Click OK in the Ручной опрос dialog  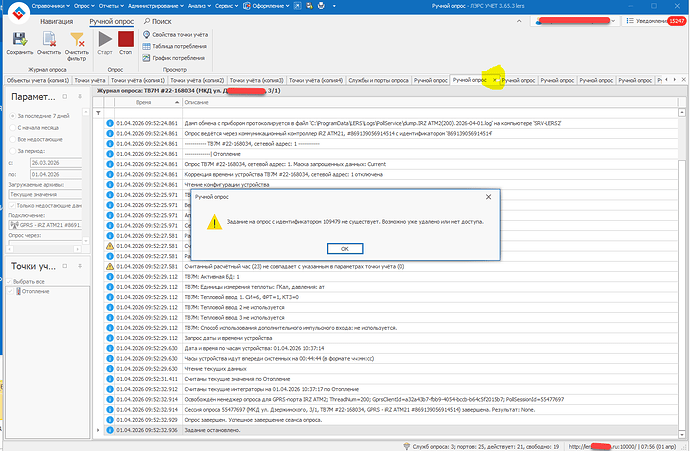coord(343,247)
